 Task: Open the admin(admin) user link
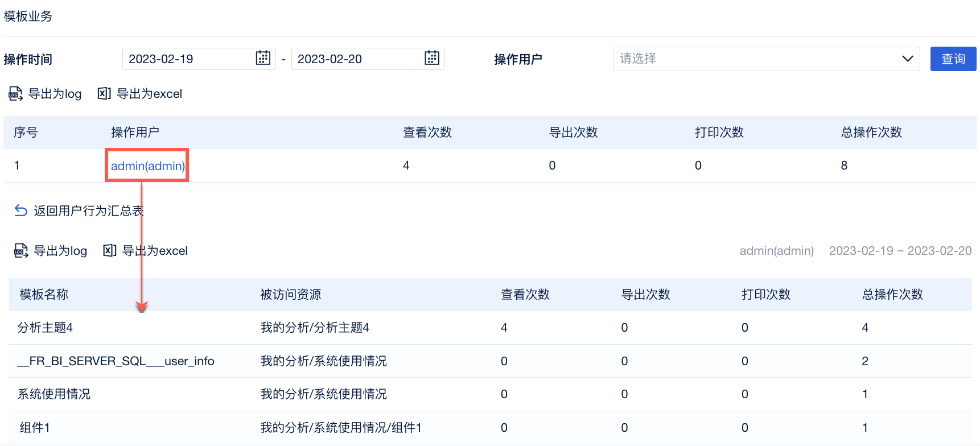pyautogui.click(x=147, y=166)
